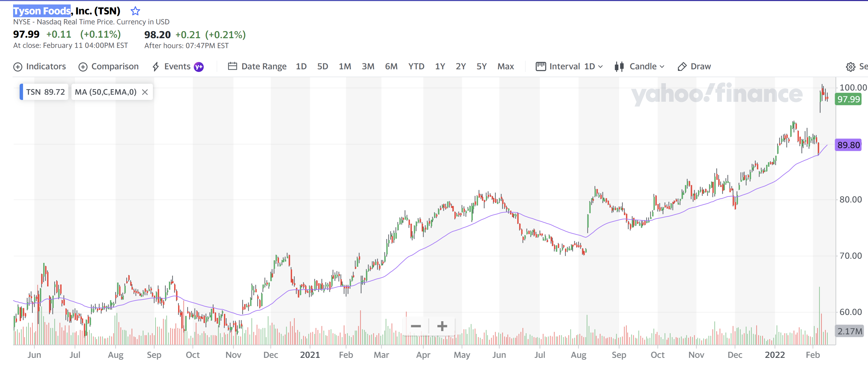
Task: Click the lightning bolt Events icon
Action: 155,67
